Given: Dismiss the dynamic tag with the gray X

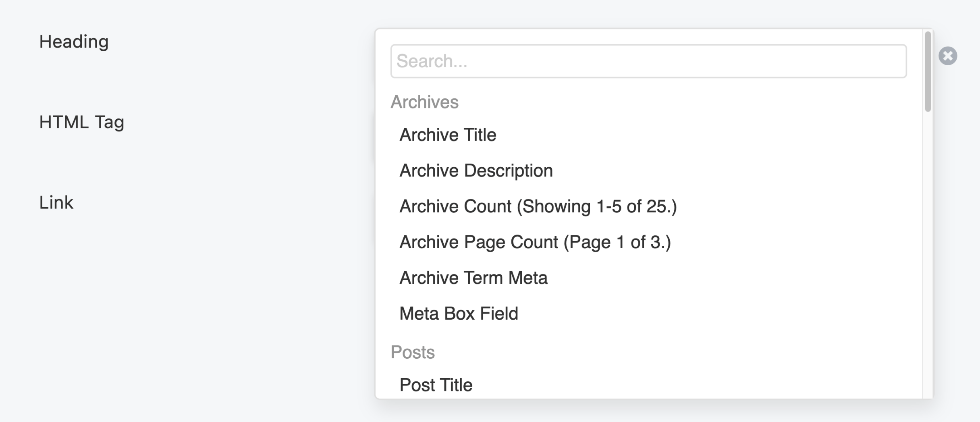Looking at the screenshot, I should pyautogui.click(x=948, y=56).
